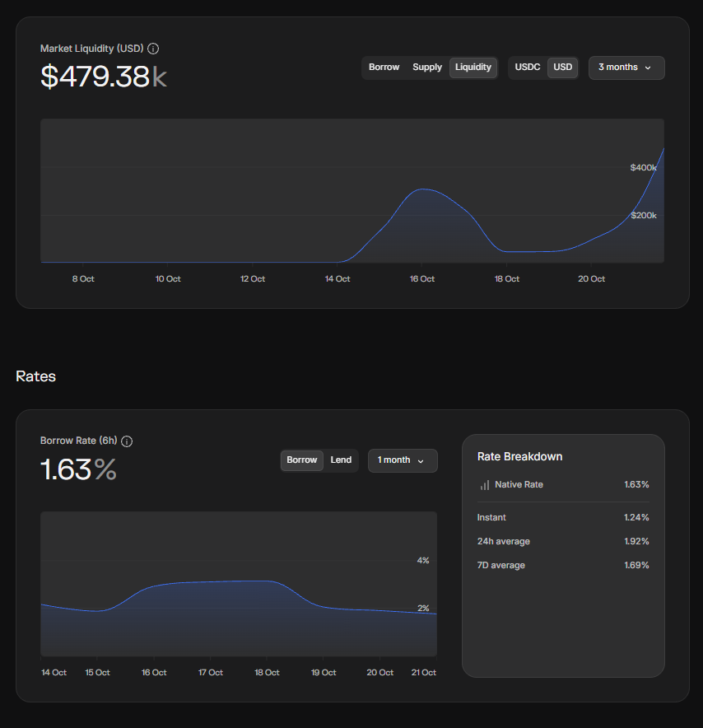This screenshot has height=728, width=703.
Task: Click the 2% axis label
Action: click(x=423, y=609)
